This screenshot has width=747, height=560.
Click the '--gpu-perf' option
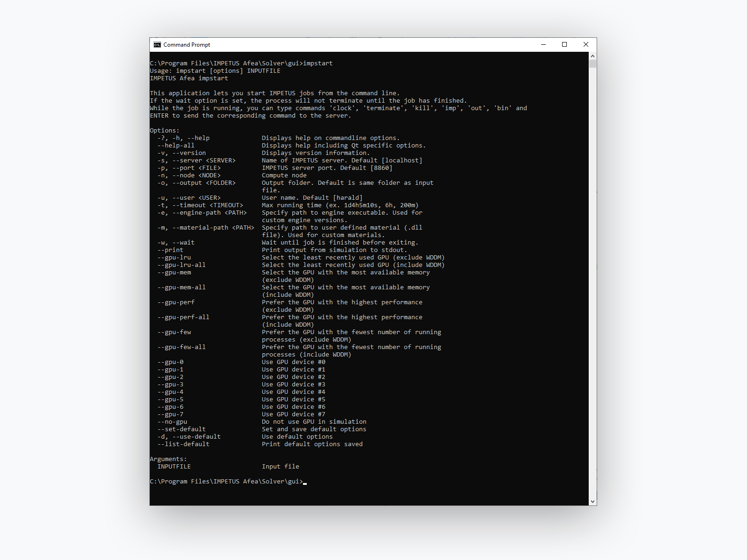pyautogui.click(x=176, y=302)
